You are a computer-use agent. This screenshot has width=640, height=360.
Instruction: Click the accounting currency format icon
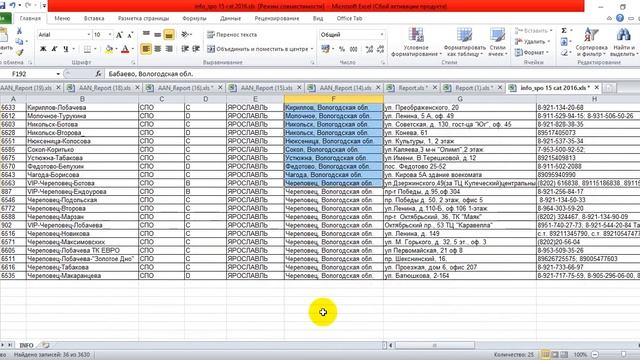click(325, 49)
